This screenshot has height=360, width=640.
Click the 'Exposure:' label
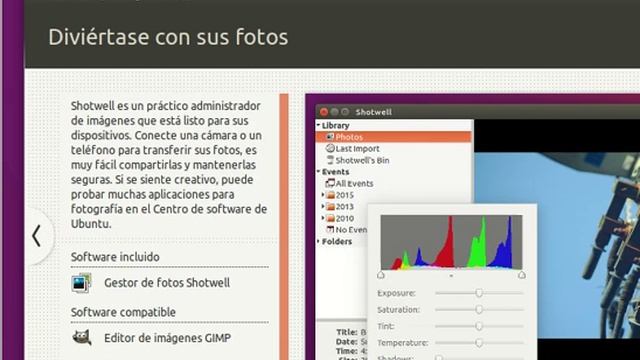point(396,293)
